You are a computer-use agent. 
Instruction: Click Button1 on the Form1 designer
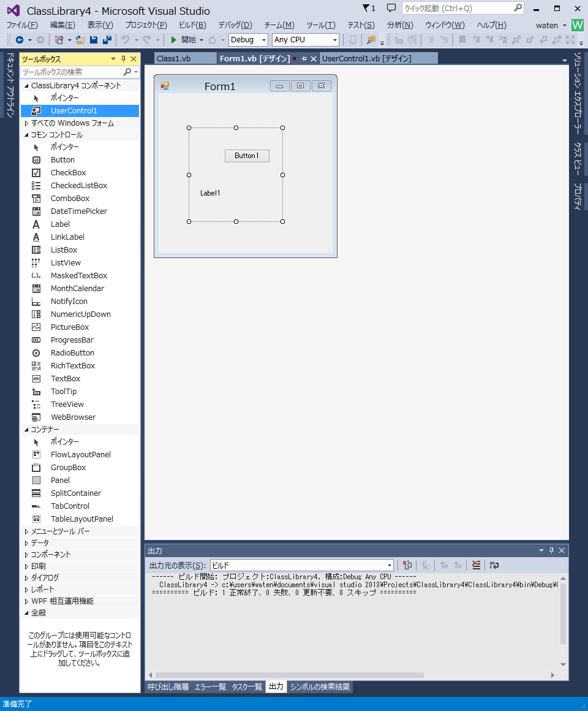pos(247,156)
